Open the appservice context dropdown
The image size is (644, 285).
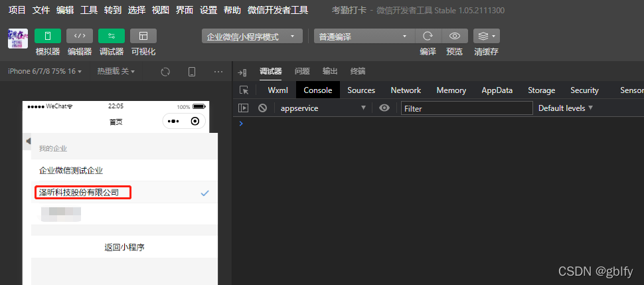coord(323,108)
